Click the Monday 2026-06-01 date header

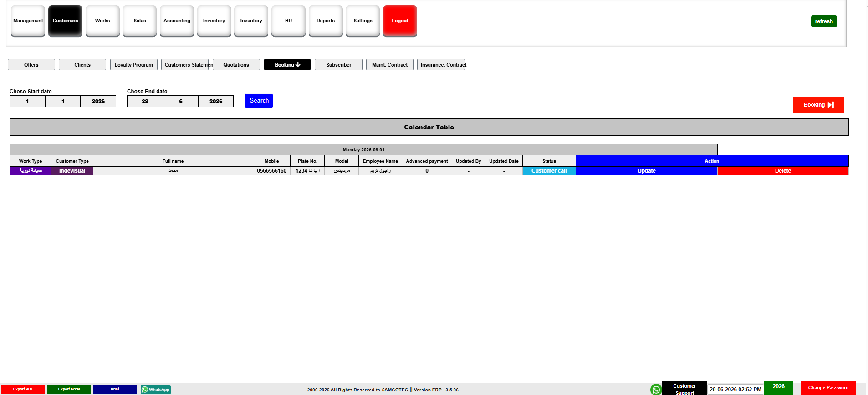363,149
